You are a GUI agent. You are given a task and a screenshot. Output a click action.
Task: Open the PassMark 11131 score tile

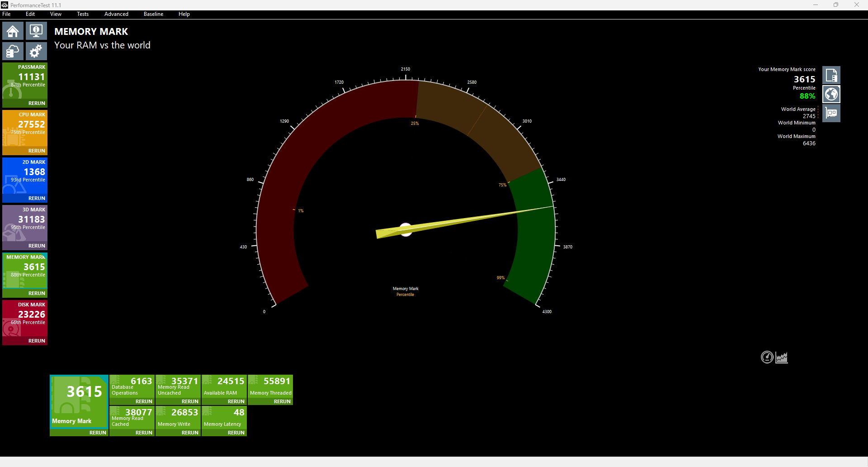coord(25,81)
